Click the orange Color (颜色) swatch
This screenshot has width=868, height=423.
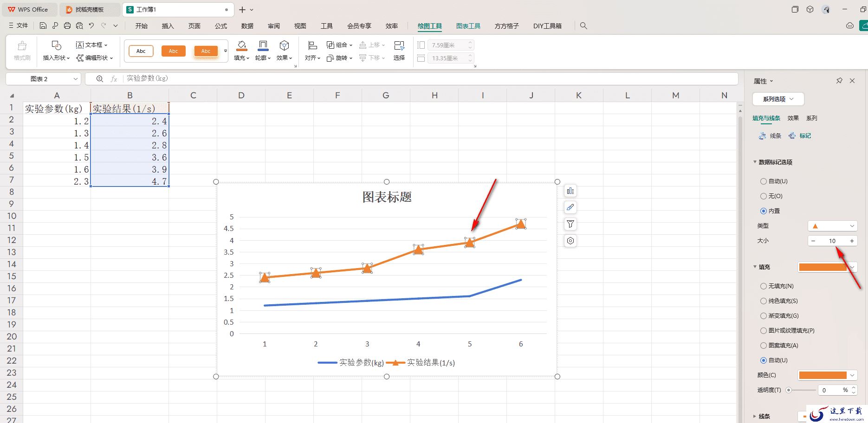[x=823, y=375]
